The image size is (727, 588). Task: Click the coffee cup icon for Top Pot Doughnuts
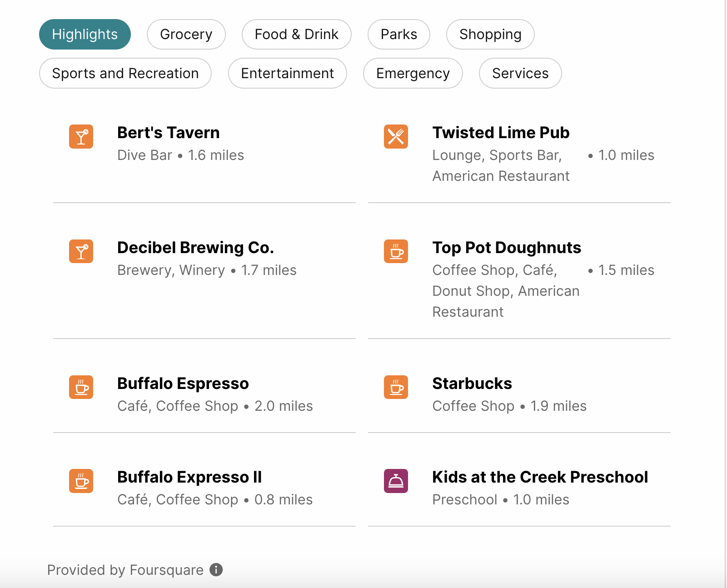coord(396,251)
